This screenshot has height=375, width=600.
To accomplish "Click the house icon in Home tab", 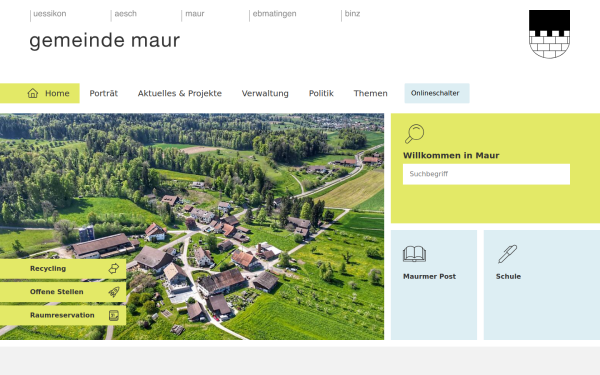I will click(33, 93).
